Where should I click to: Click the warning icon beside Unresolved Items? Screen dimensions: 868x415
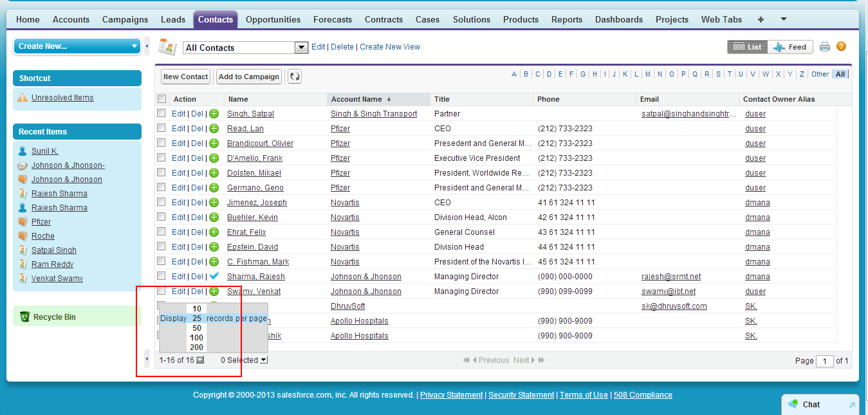click(x=23, y=98)
